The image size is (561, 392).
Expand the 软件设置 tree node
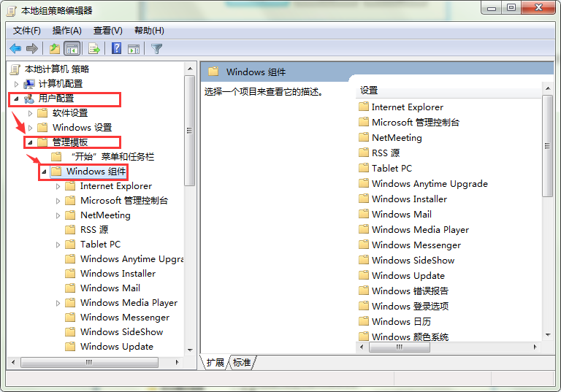(30, 113)
